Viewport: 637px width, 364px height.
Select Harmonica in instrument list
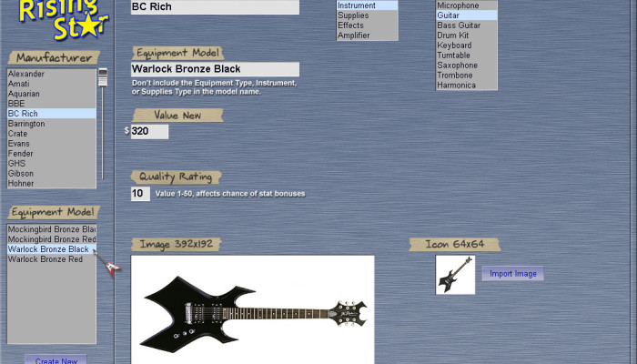(466, 85)
